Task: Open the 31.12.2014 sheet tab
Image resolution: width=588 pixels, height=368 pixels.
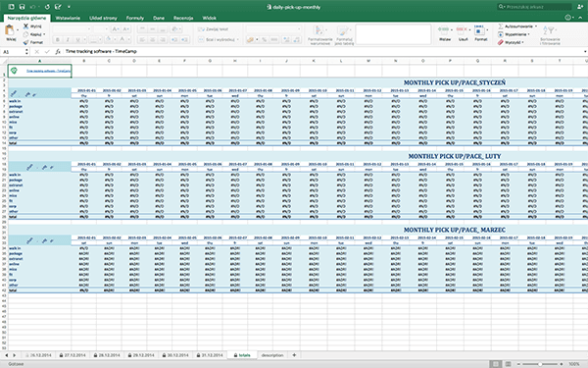Action: [x=210, y=355]
